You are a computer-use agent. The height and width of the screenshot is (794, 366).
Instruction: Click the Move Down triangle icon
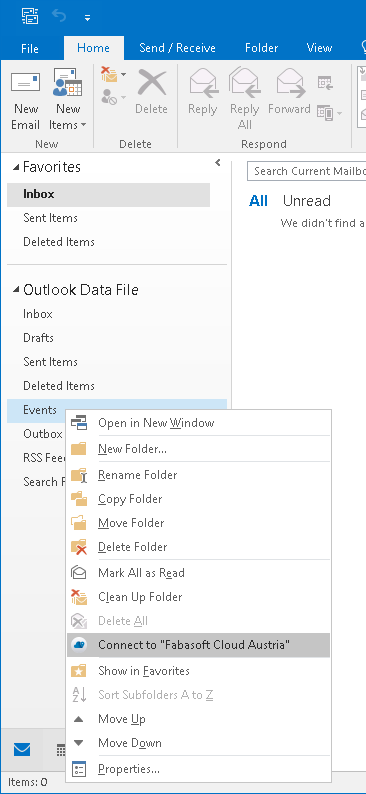(78, 743)
